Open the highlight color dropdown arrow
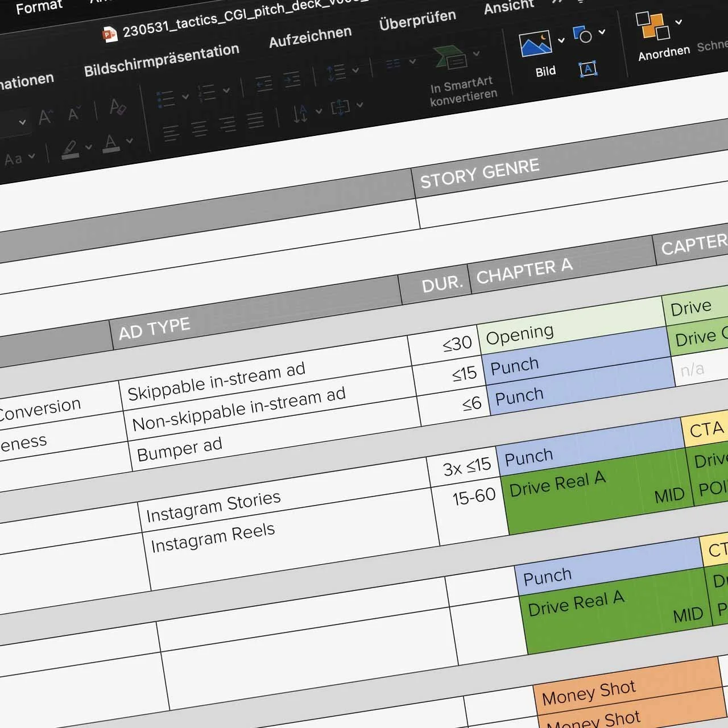 point(89,147)
